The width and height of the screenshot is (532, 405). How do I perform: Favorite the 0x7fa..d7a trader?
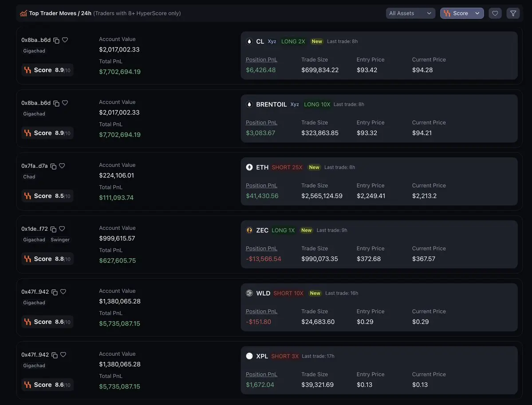[62, 165]
